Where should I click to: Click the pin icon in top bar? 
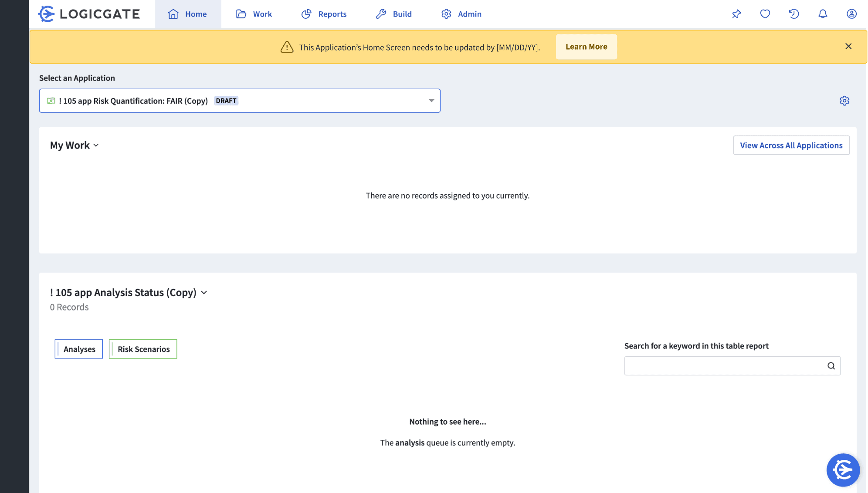pos(736,14)
